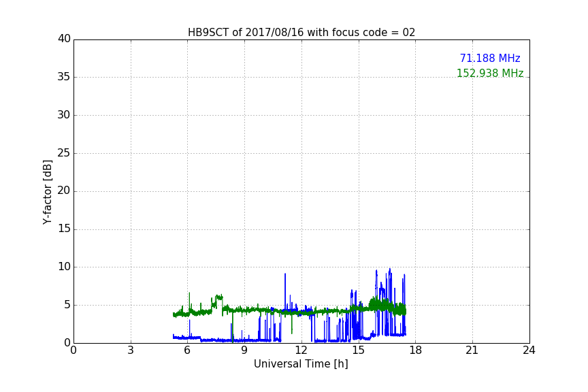Image resolution: width=588 pixels, height=392 pixels.
Task: Select the blue 71.188 MHz legend label
Action: [489, 59]
